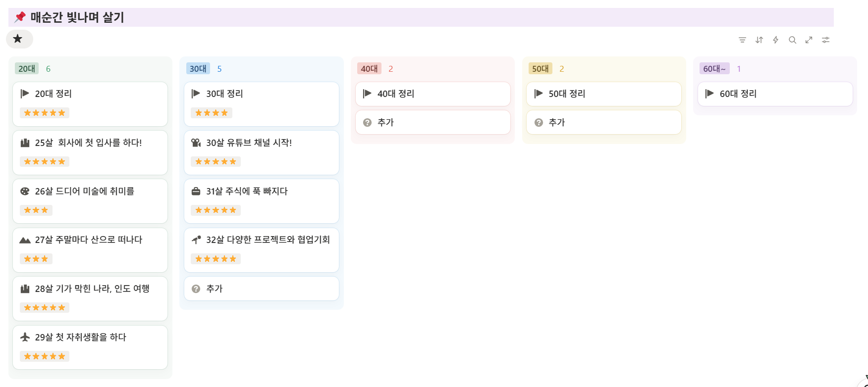The height and width of the screenshot is (387, 868).
Task: Open the 60대~ group label menu
Action: point(714,68)
